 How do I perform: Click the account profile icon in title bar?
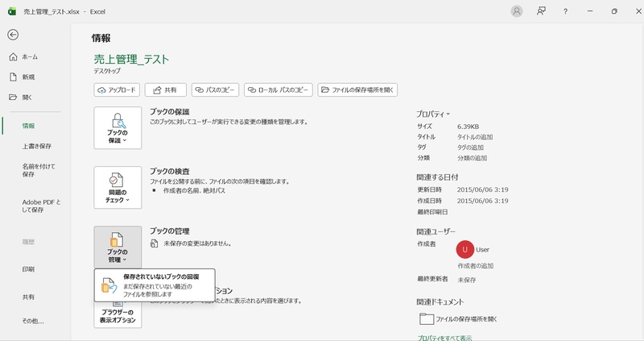(517, 11)
